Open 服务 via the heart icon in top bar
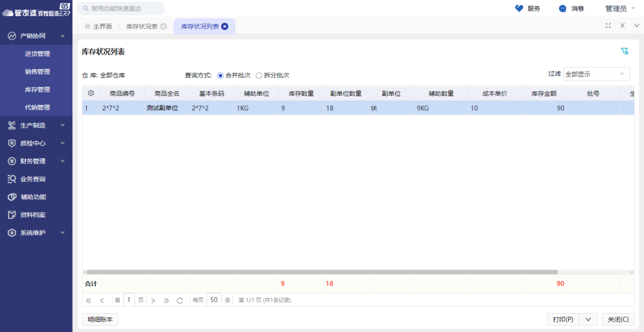644x332 pixels. click(x=520, y=8)
